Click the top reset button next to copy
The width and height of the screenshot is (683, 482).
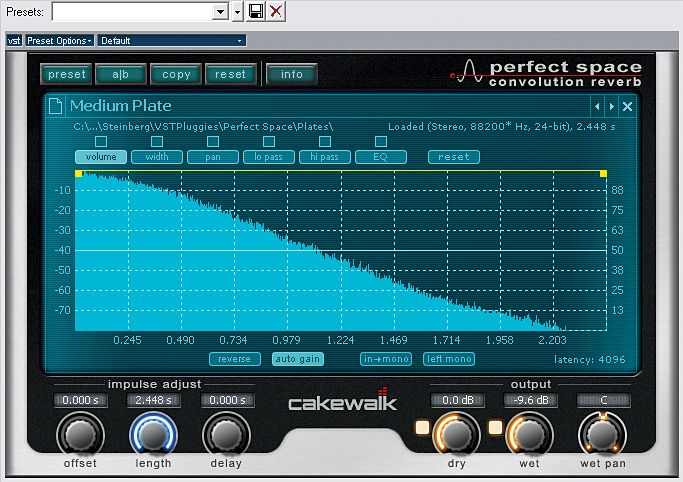point(230,74)
